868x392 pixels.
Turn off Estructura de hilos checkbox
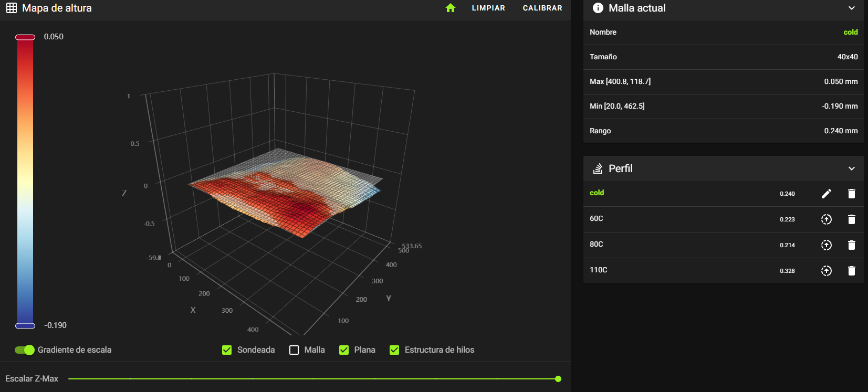pos(394,350)
